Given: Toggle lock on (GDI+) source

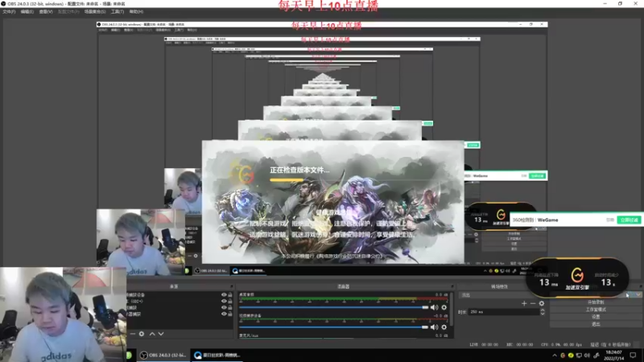Looking at the screenshot, I should pyautogui.click(x=230, y=301).
